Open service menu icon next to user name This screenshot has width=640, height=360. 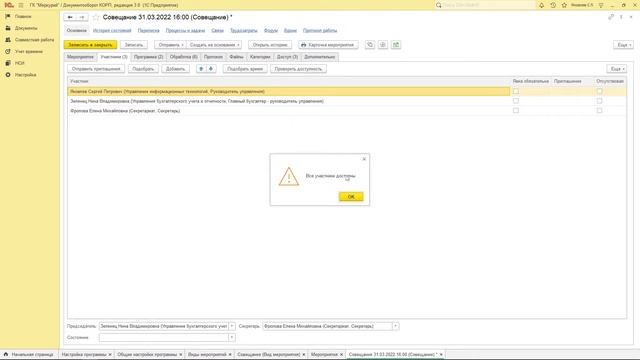click(601, 5)
